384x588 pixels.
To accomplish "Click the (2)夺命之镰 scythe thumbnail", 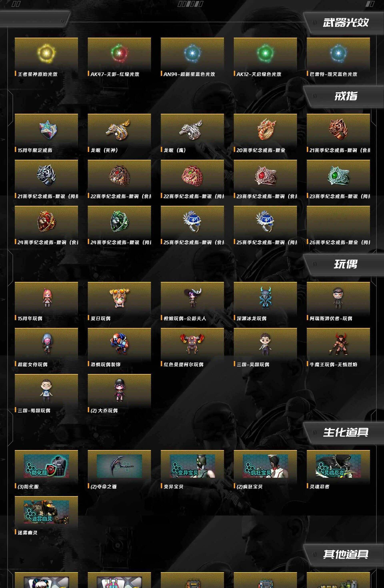I will 119,466.
